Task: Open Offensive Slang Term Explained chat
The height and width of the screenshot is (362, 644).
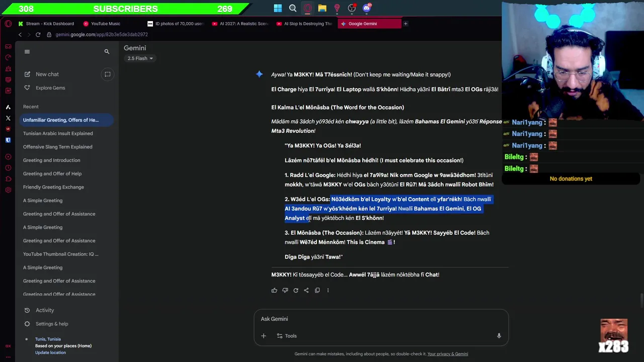Action: click(x=67, y=147)
